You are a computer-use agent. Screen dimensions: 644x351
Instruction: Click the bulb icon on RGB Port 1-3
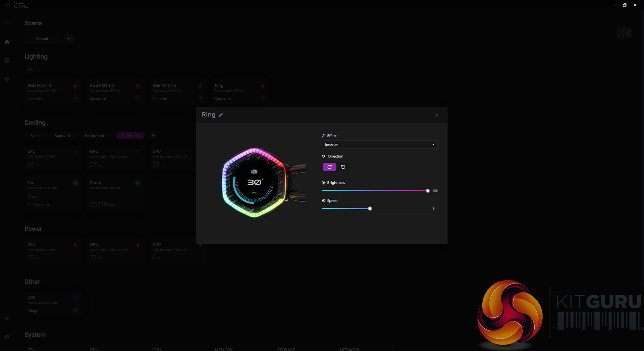(x=200, y=86)
